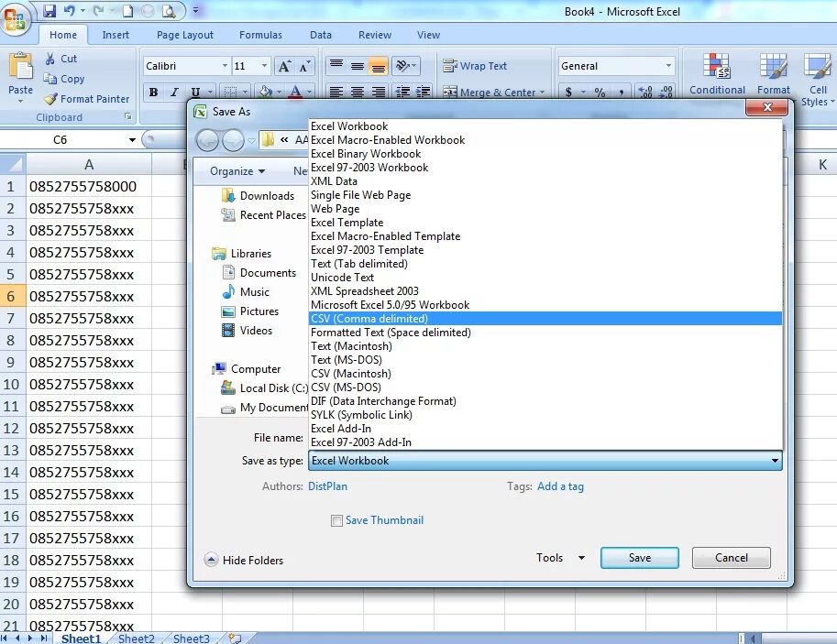Open the Clipboard group dialog launcher
Screen dimensions: 837x644
pyautogui.click(x=127, y=116)
